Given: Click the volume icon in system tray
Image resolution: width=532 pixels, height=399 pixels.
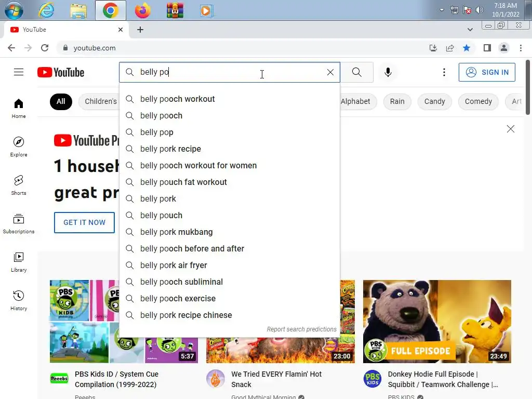Looking at the screenshot, I should coord(479,10).
